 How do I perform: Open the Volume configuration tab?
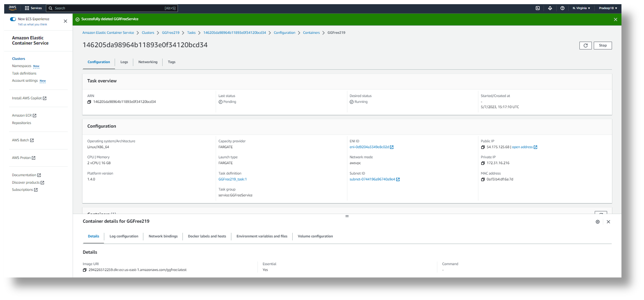(315, 236)
